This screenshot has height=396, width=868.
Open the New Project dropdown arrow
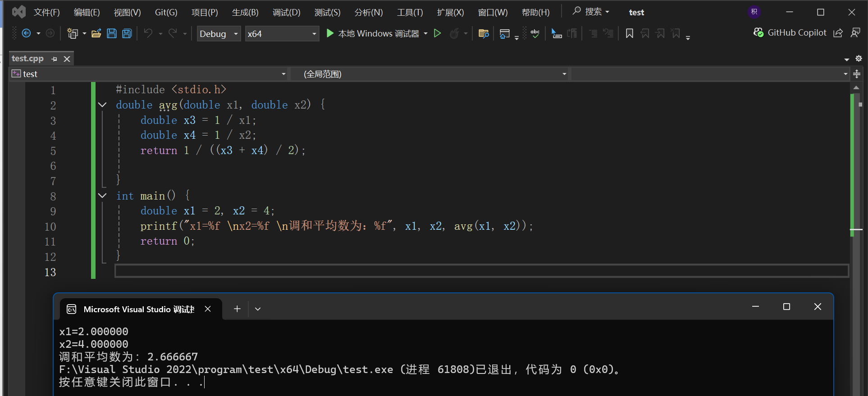(84, 34)
